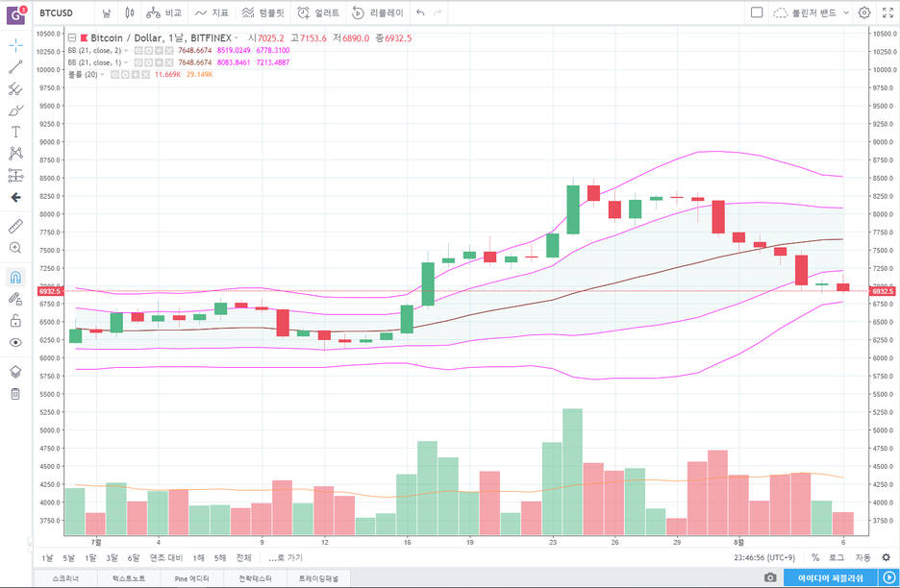Open the 지표 indicators menu
The height and width of the screenshot is (588, 900).
(212, 12)
